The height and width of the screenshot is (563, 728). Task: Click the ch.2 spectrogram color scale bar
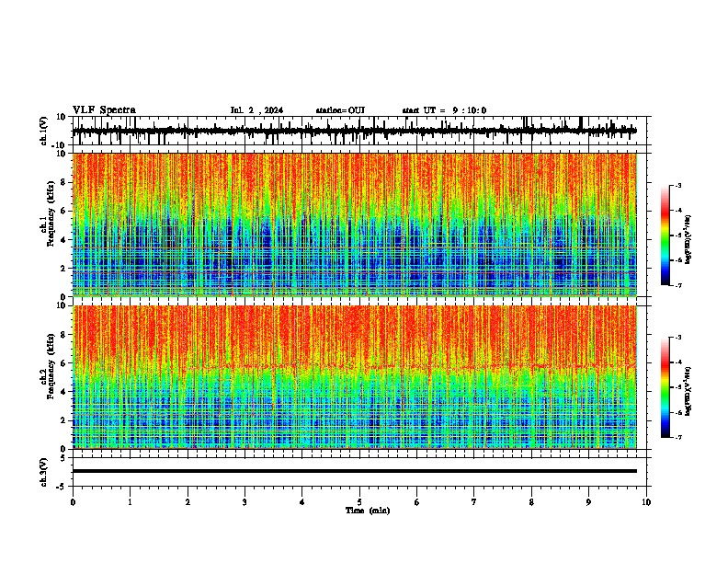(665, 387)
